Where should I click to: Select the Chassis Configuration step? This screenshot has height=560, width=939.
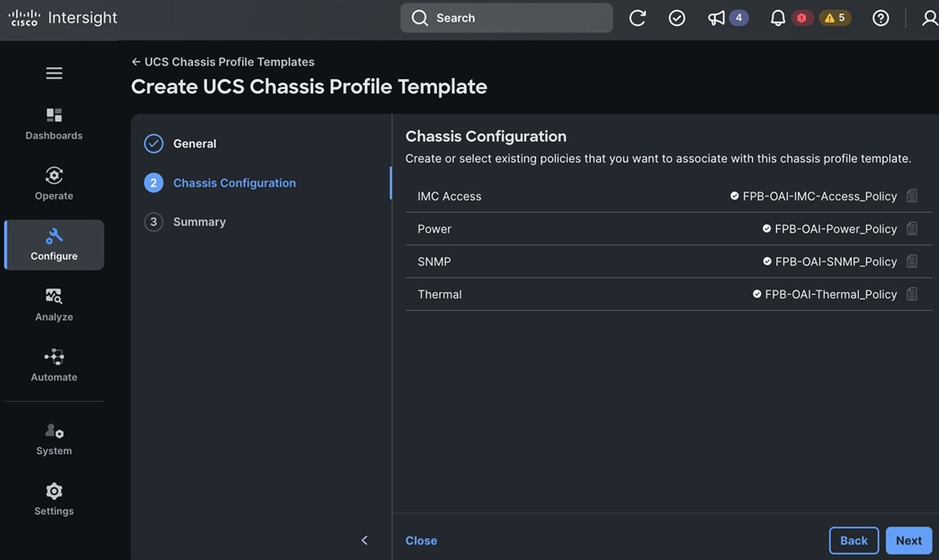click(234, 183)
